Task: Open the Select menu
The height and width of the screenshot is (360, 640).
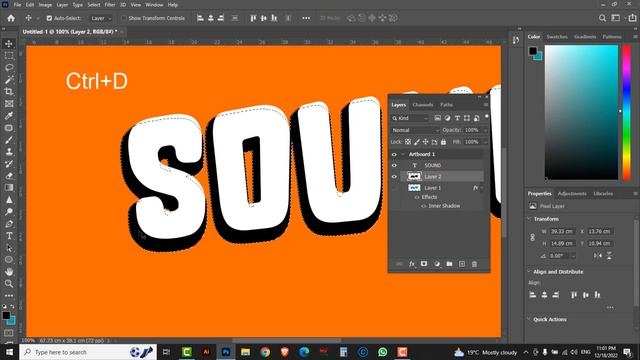Action: coord(93,5)
